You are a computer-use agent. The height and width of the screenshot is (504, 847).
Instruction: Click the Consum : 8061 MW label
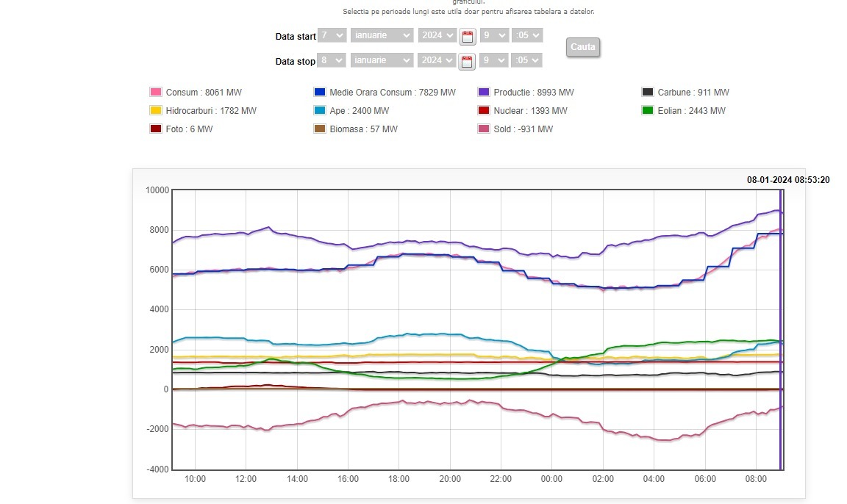(204, 93)
